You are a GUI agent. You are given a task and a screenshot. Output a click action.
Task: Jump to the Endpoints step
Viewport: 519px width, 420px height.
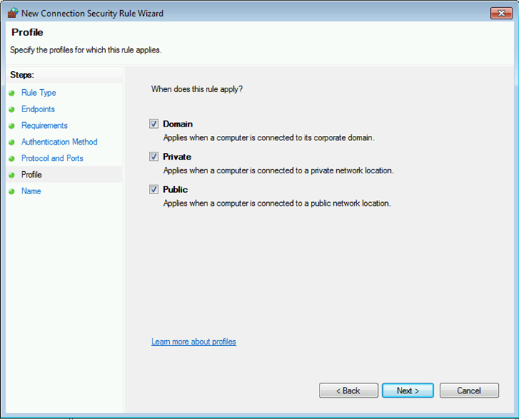point(37,109)
